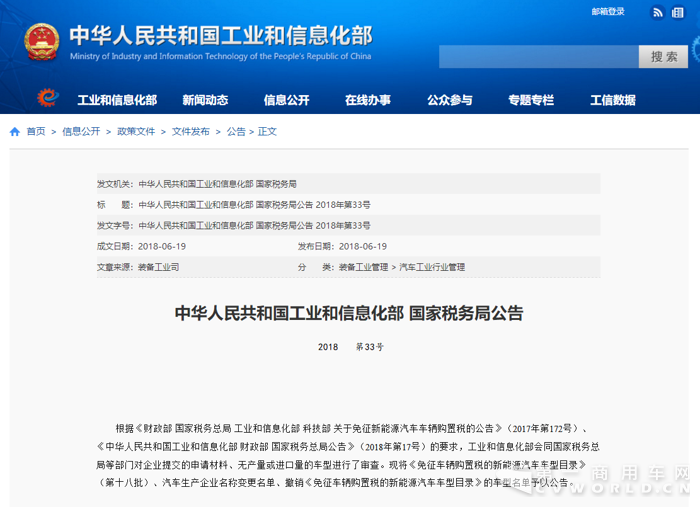700x507 pixels.
Task: Open the RSS feed icon
Action: [658, 12]
